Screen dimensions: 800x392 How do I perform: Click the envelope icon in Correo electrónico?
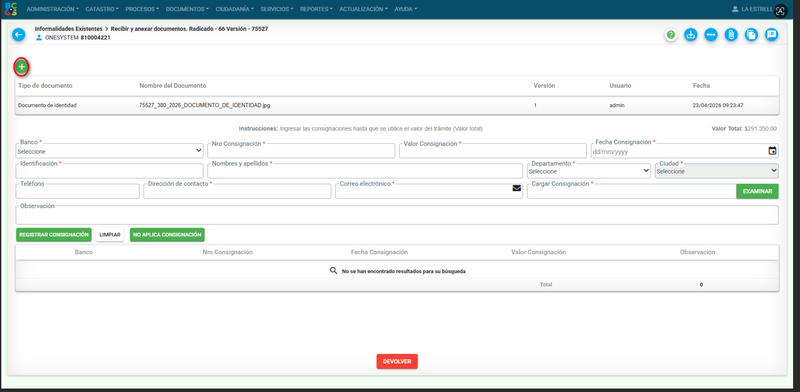coord(516,188)
